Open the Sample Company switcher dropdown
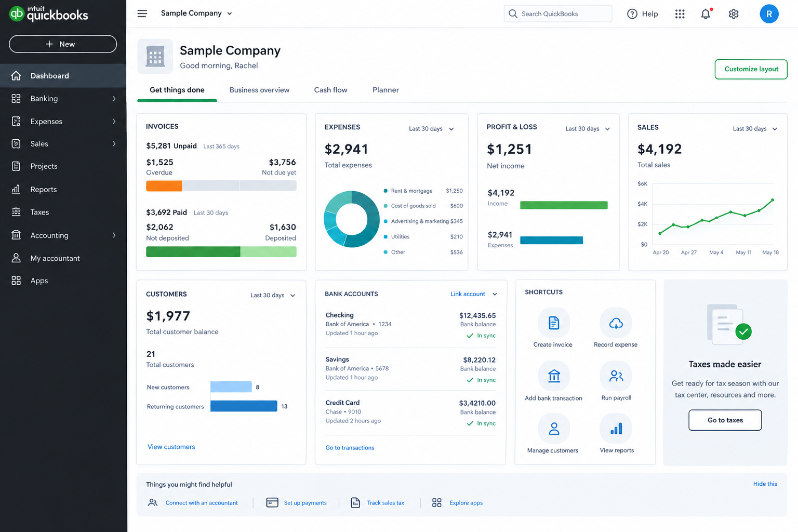Image resolution: width=798 pixels, height=532 pixels. tap(196, 14)
